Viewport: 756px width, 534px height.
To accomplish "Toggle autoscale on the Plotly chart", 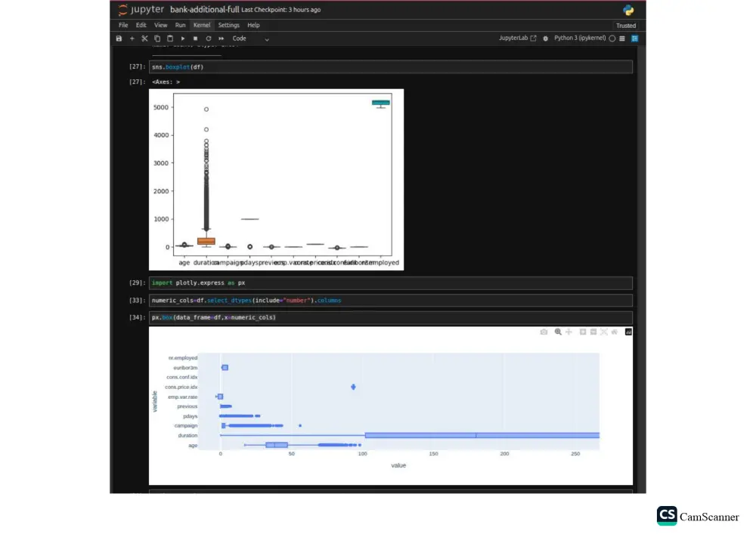I will click(x=605, y=331).
